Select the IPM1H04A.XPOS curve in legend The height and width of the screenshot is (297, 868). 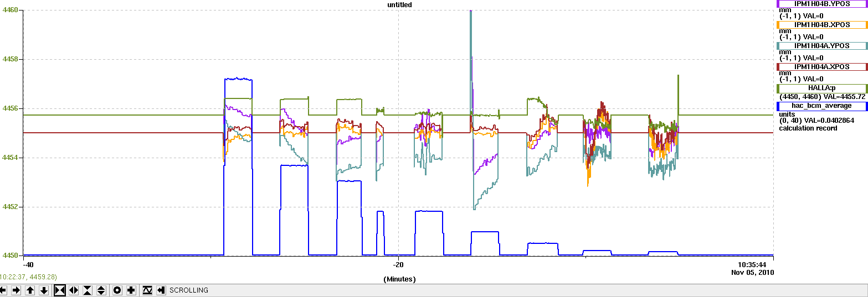[822, 66]
